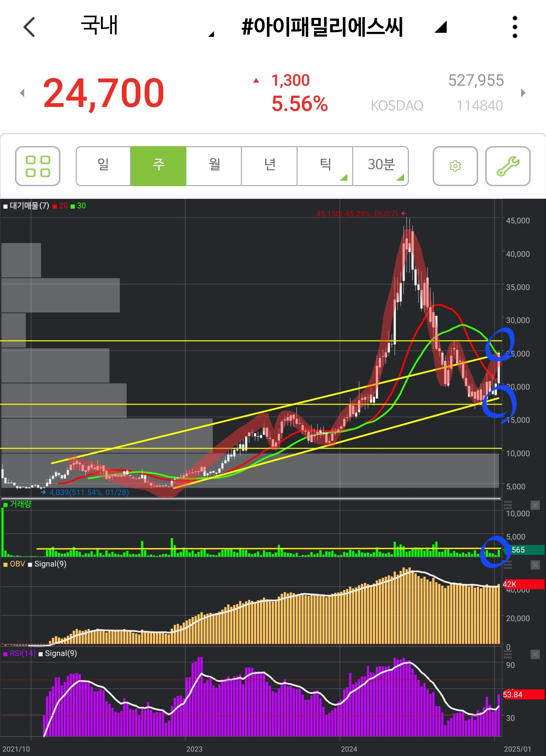
Task: Tap the Signal(9) legend beside OBV
Action: click(x=47, y=564)
